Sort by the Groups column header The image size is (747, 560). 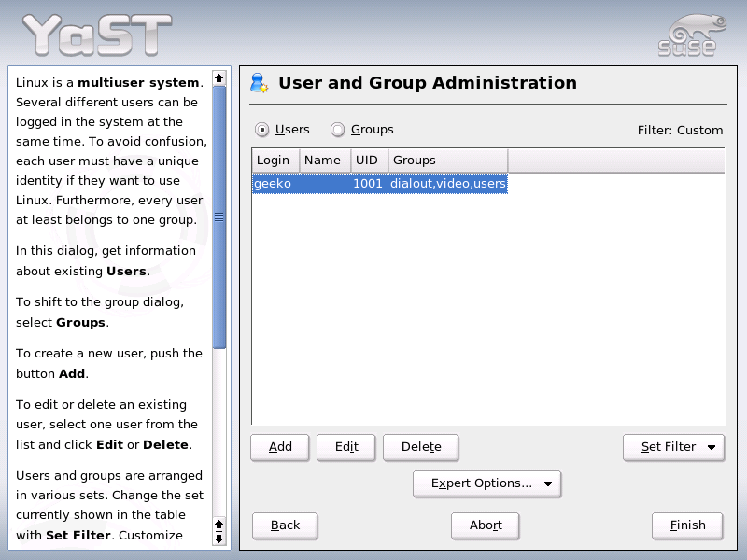448,161
